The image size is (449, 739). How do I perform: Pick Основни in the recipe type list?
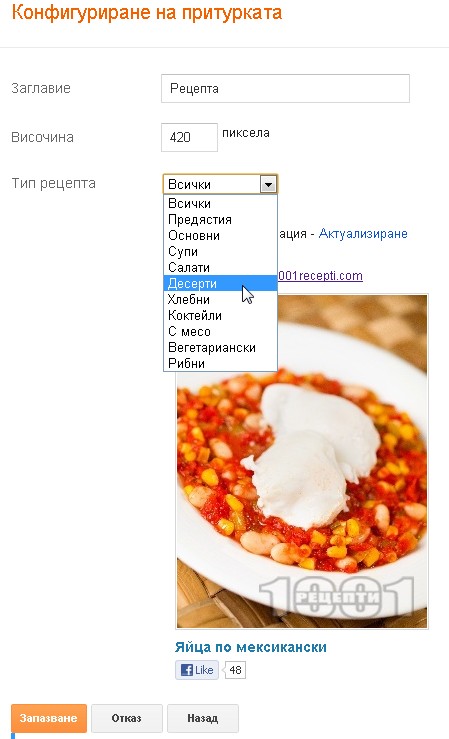click(220, 236)
